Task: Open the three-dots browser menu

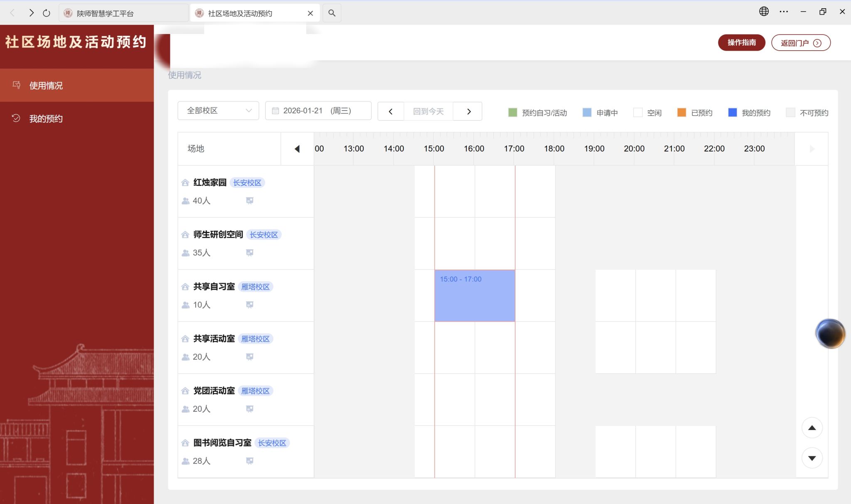Action: [784, 12]
